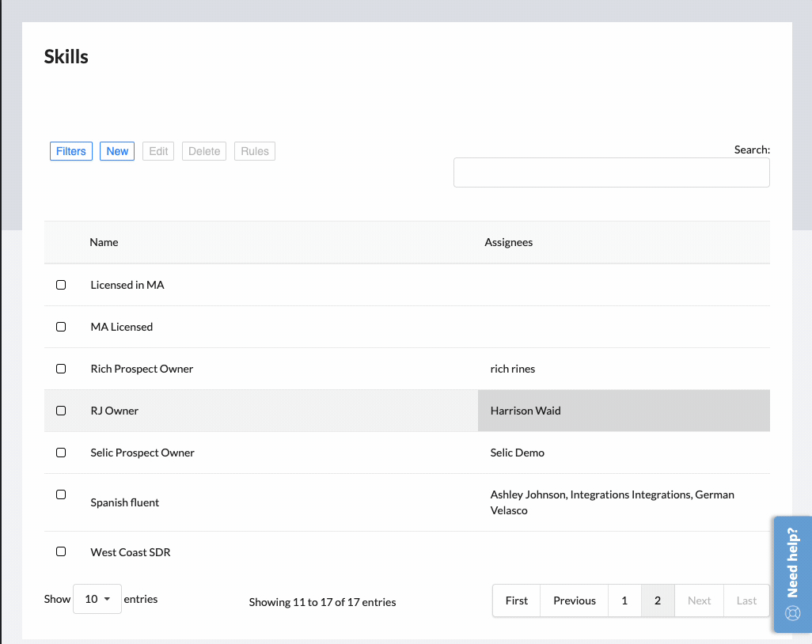Focus the Search input field
This screenshot has height=644, width=812.
pyautogui.click(x=611, y=172)
